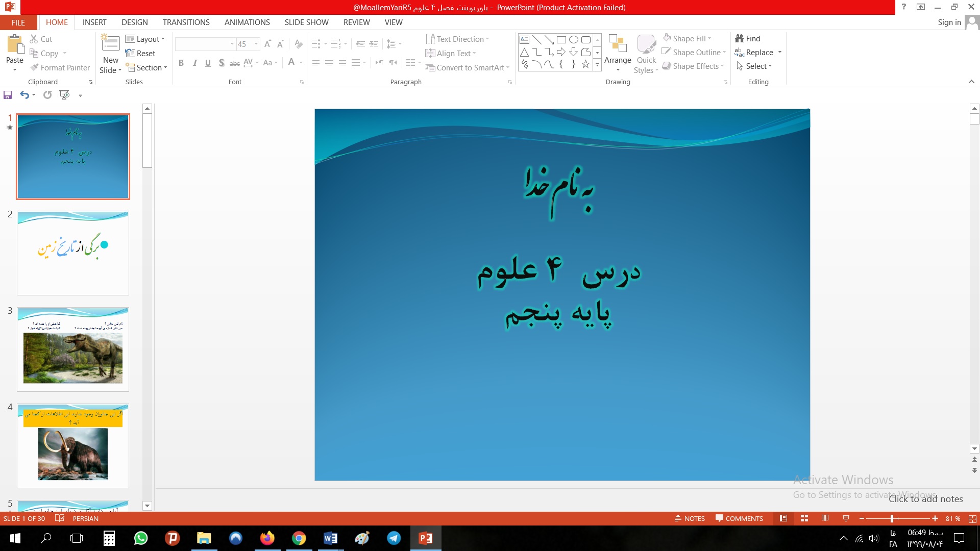Click the Find binoculars icon
This screenshot has width=980, height=551.
[740, 38]
